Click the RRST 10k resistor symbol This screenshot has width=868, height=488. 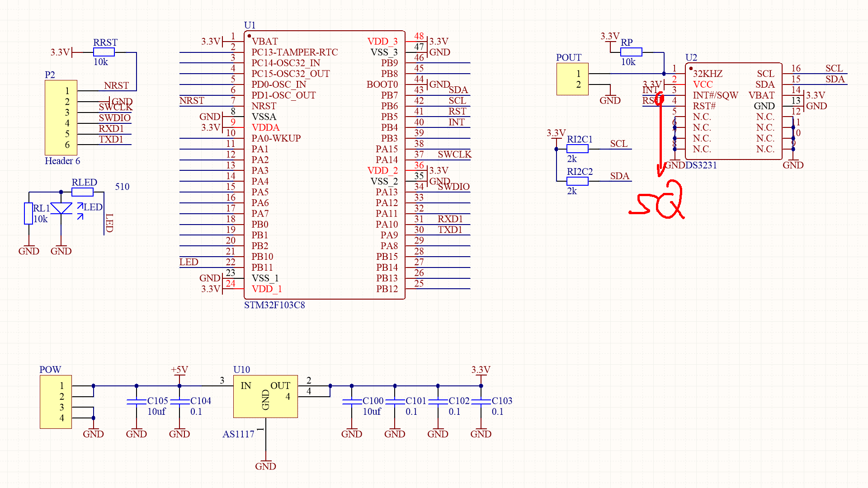click(x=104, y=52)
